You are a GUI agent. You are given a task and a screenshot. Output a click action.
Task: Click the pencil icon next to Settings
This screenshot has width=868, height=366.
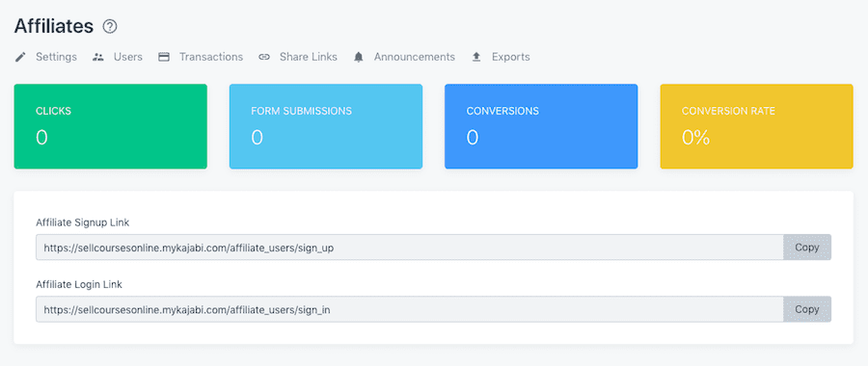(20, 57)
